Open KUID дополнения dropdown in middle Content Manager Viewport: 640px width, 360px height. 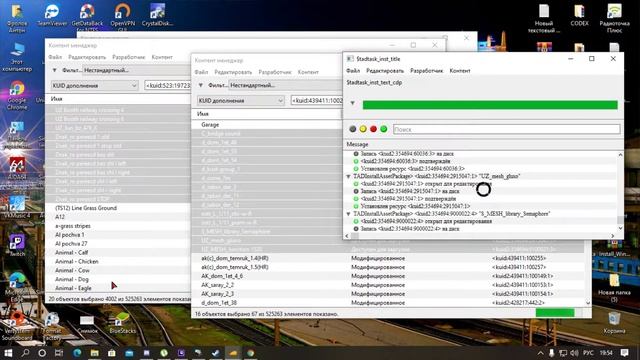pyautogui.click(x=240, y=100)
